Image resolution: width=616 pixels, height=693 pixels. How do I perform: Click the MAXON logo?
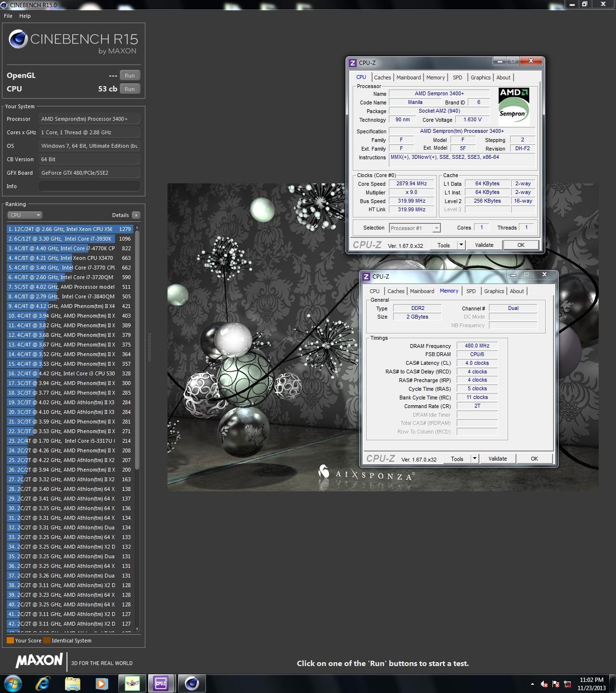(x=39, y=661)
